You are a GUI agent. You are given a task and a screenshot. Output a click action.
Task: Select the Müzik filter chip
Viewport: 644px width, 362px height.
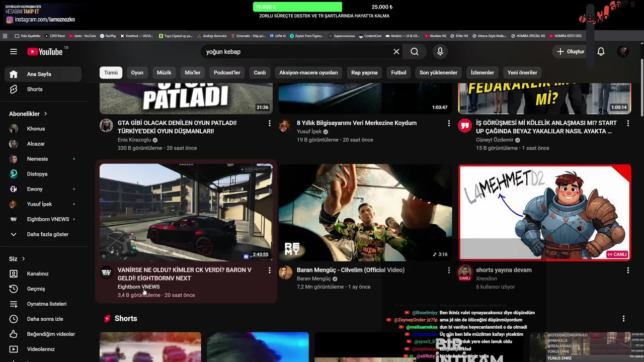pos(164,72)
